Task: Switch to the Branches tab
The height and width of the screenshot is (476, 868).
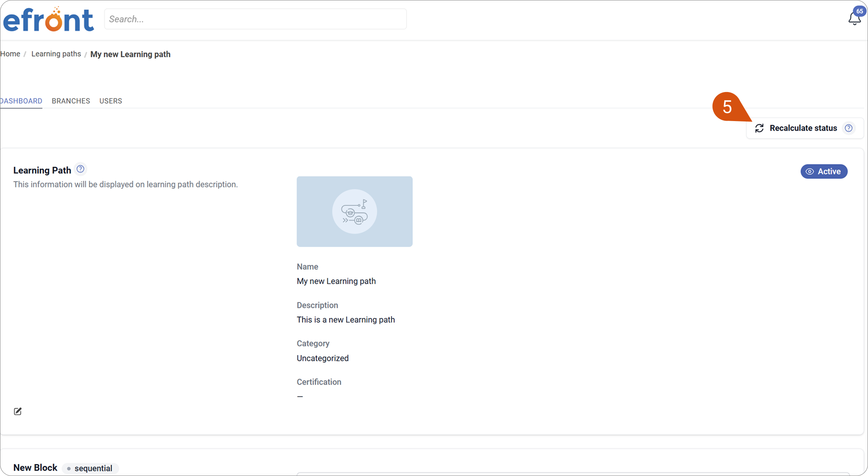Action: tap(71, 101)
